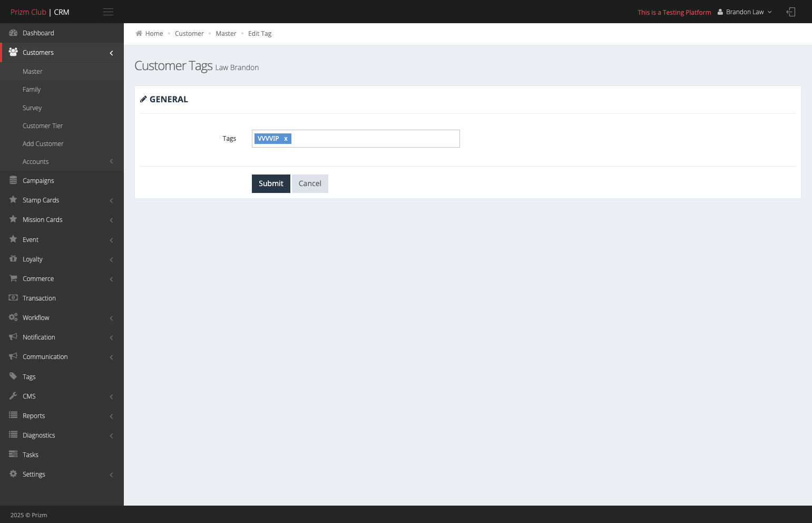This screenshot has width=812, height=523.
Task: Click the CMS wrench icon
Action: [x=13, y=396]
